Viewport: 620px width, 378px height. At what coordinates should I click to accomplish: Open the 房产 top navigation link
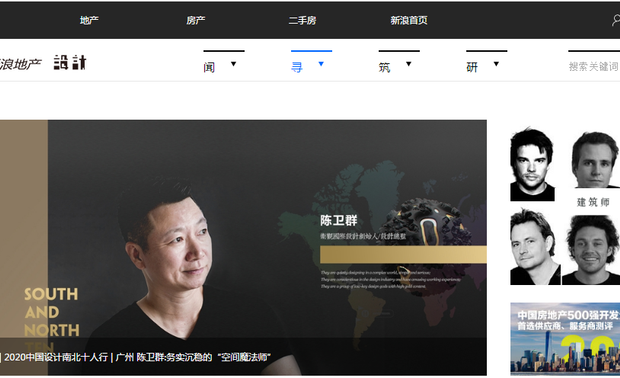(x=196, y=20)
